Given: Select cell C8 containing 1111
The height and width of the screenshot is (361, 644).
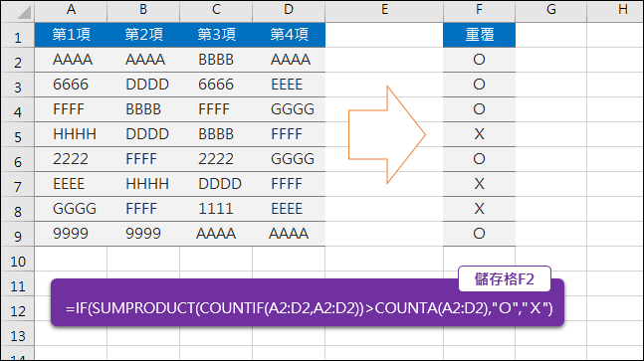Looking at the screenshot, I should tap(216, 209).
